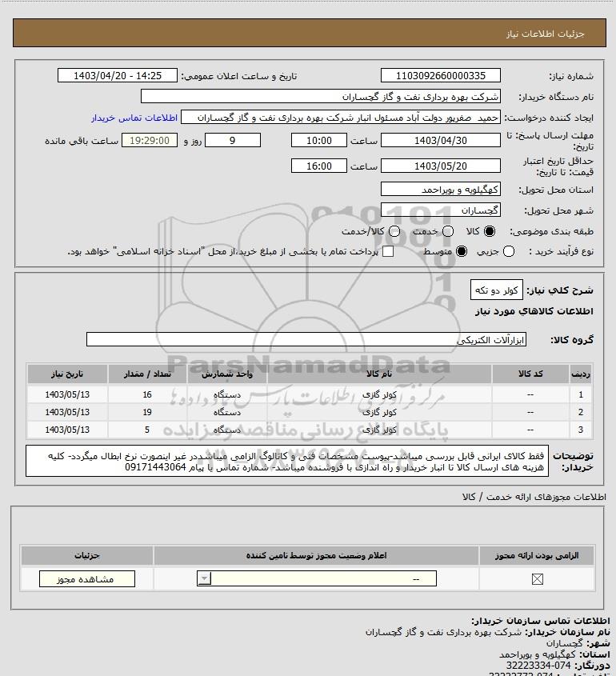This screenshot has width=616, height=676.
Task: Click the تعداد / مقدار column header
Action: pyautogui.click(x=147, y=374)
